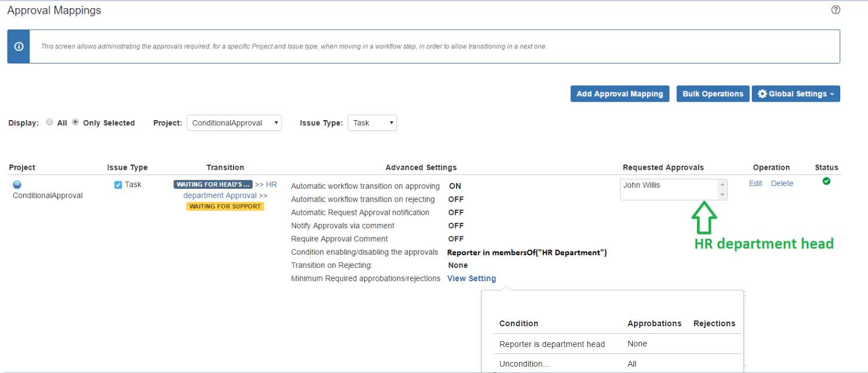Open the Issue Type dropdown
This screenshot has width=868, height=373.
click(x=372, y=123)
